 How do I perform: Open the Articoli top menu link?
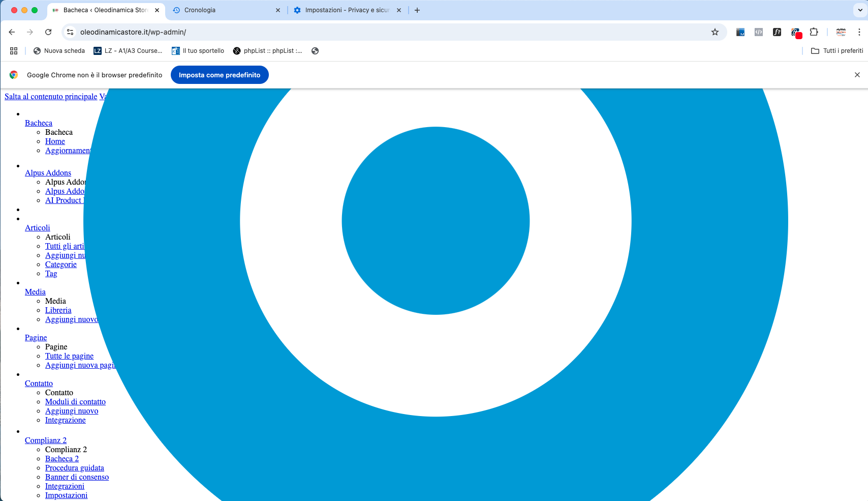pos(38,228)
